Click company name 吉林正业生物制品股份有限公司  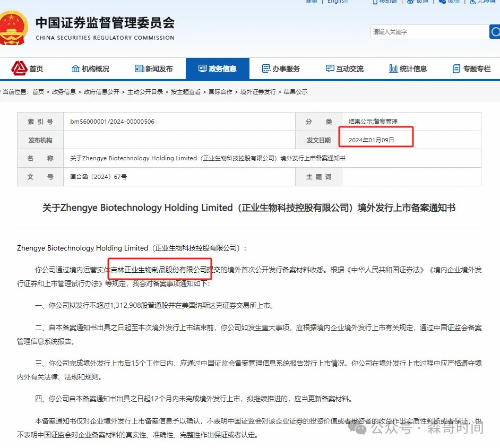(159, 270)
